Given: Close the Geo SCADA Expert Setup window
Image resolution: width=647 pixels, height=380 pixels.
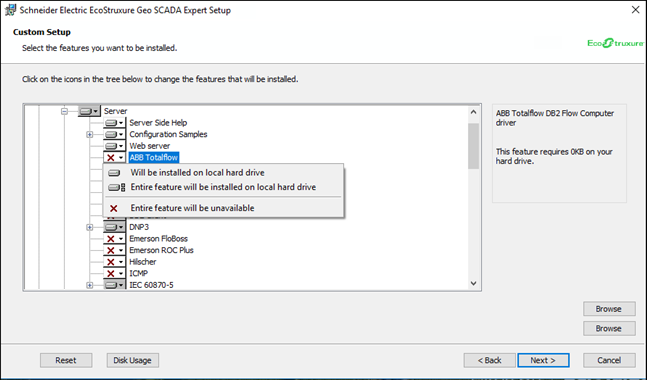Looking at the screenshot, I should [635, 9].
